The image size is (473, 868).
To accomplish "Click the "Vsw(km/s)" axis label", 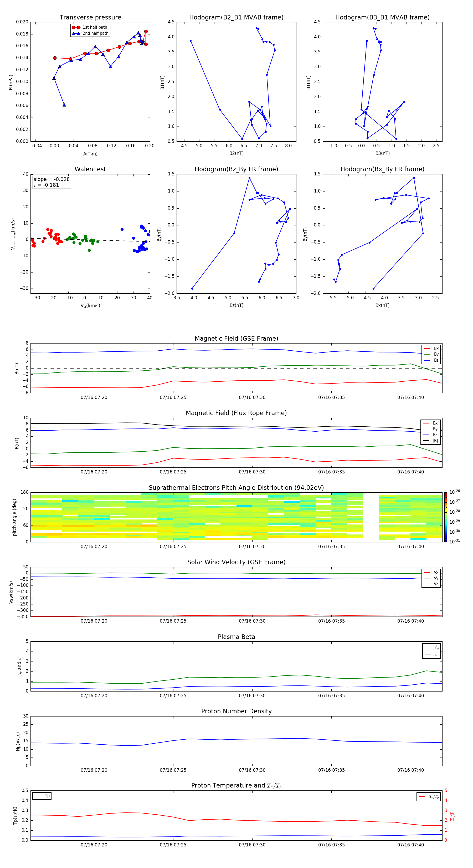I will tap(11, 592).
